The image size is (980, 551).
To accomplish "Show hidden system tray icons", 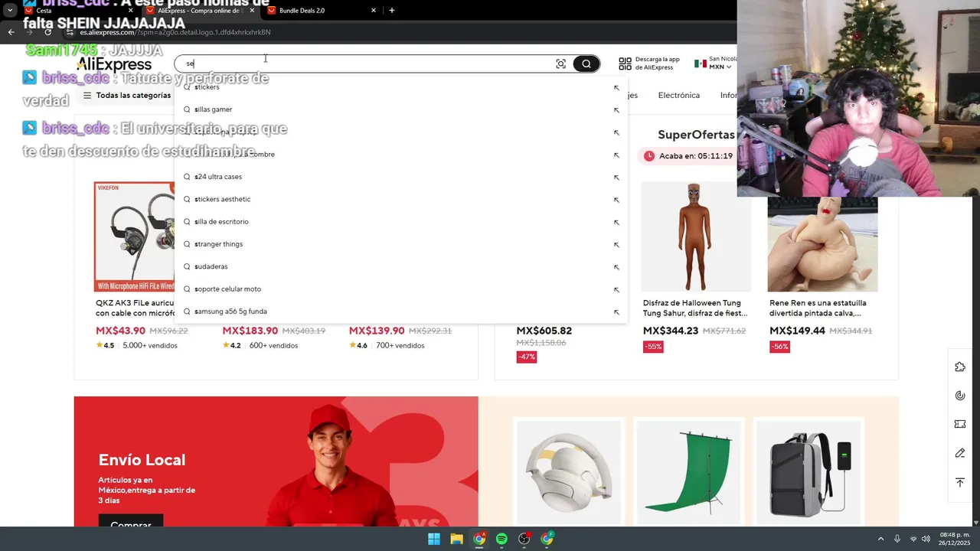I will [880, 539].
